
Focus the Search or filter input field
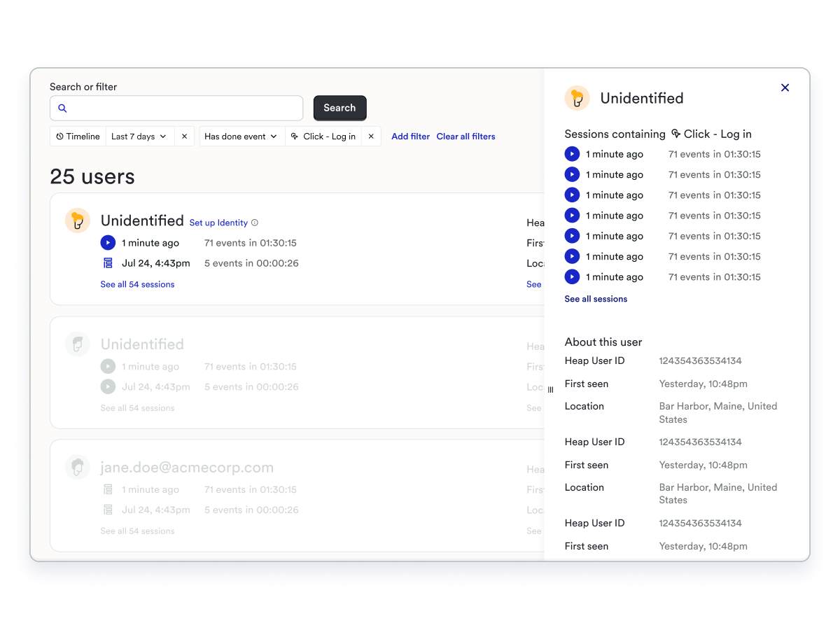pos(182,108)
